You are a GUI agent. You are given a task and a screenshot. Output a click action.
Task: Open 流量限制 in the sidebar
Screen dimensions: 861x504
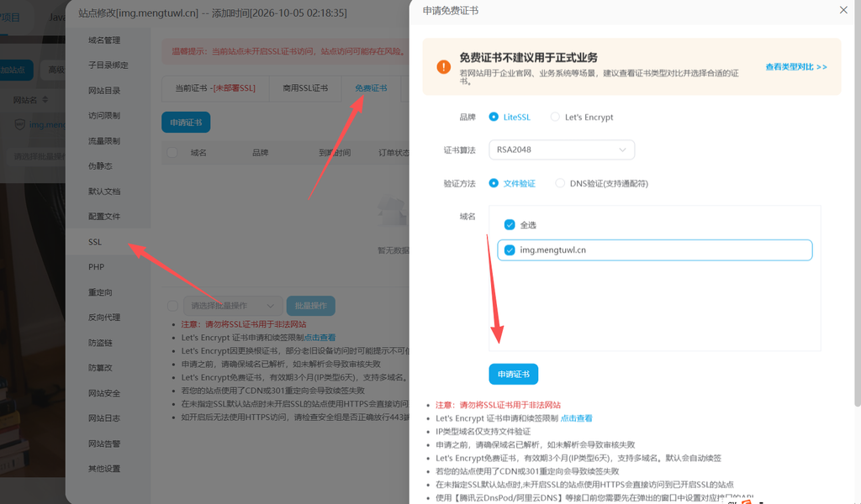point(104,141)
